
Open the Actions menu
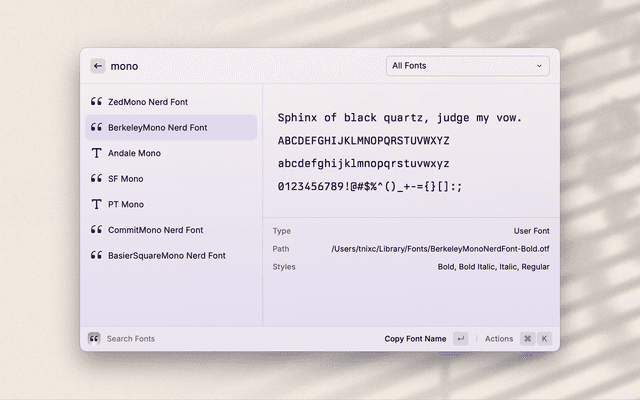[x=499, y=339]
